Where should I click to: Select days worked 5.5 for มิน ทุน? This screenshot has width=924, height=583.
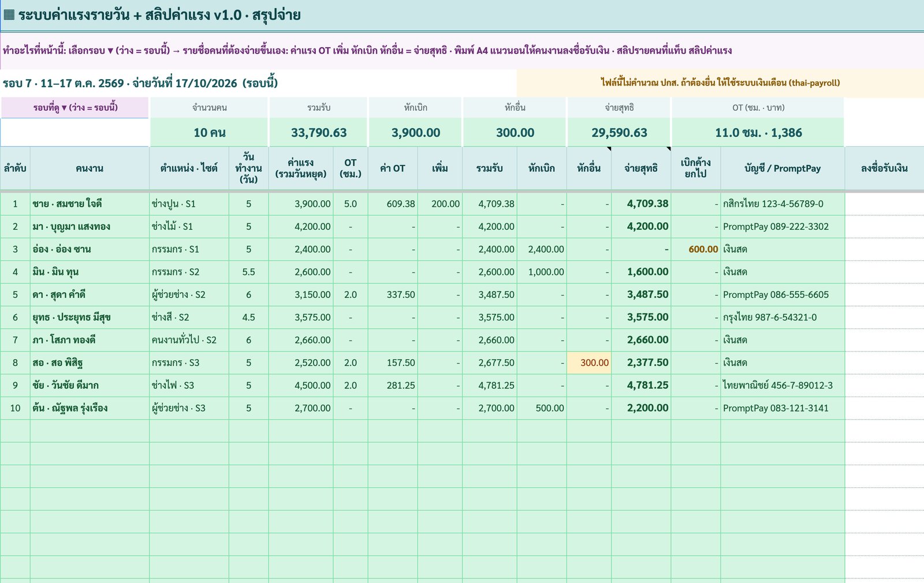click(x=248, y=272)
